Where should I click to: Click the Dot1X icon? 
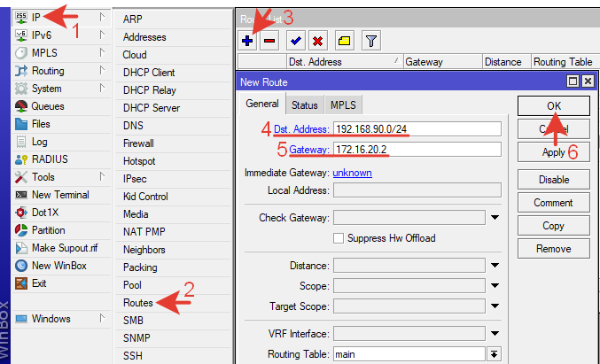click(x=21, y=213)
